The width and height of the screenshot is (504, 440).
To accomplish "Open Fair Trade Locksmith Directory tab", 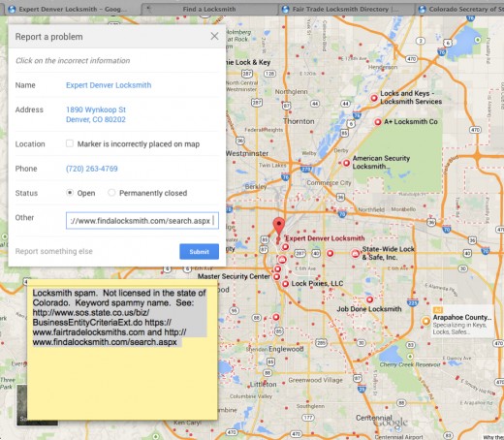I will coord(345,9).
